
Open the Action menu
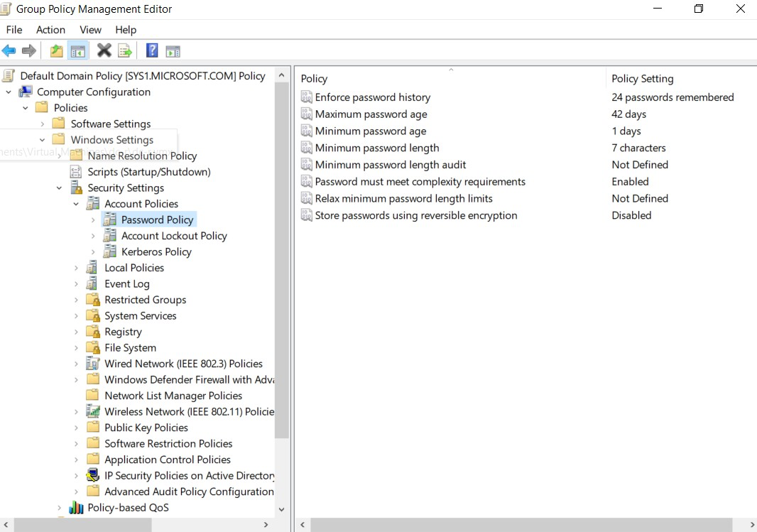coord(50,29)
